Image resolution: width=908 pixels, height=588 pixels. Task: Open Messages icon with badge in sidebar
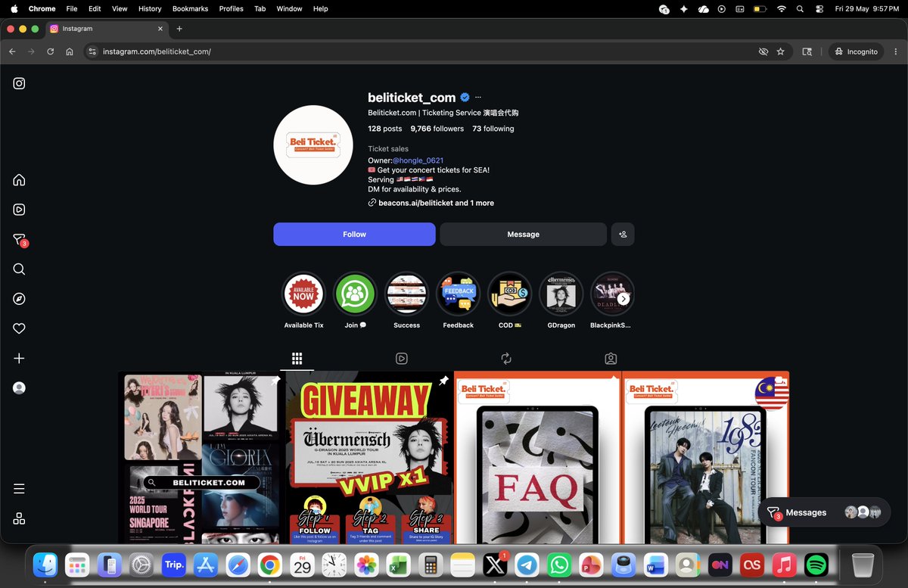coord(20,240)
